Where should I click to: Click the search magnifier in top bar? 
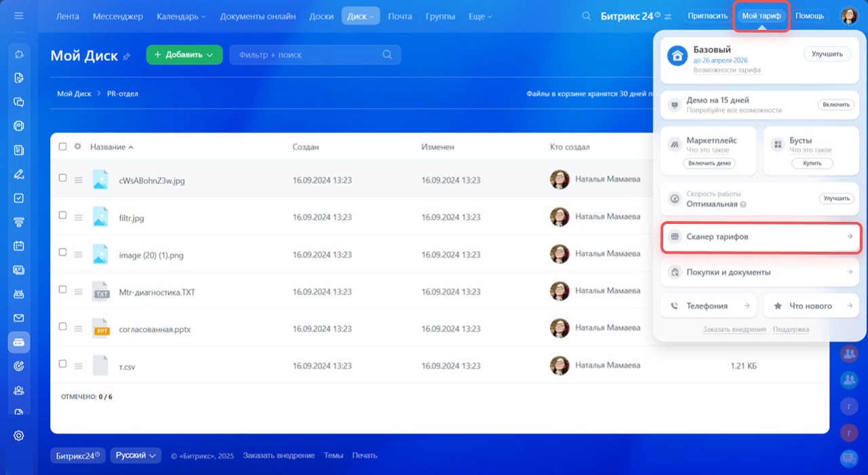[587, 16]
